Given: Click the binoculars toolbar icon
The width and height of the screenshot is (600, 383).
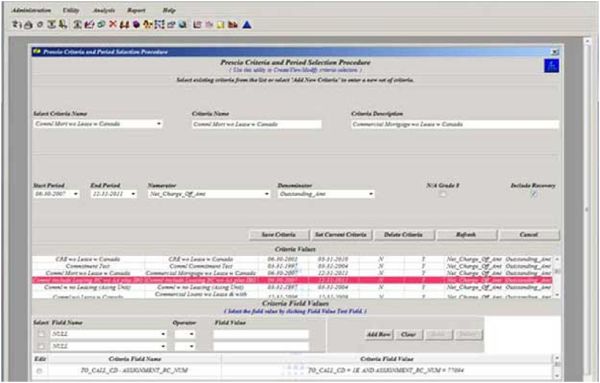Looking at the screenshot, I should (124, 25).
